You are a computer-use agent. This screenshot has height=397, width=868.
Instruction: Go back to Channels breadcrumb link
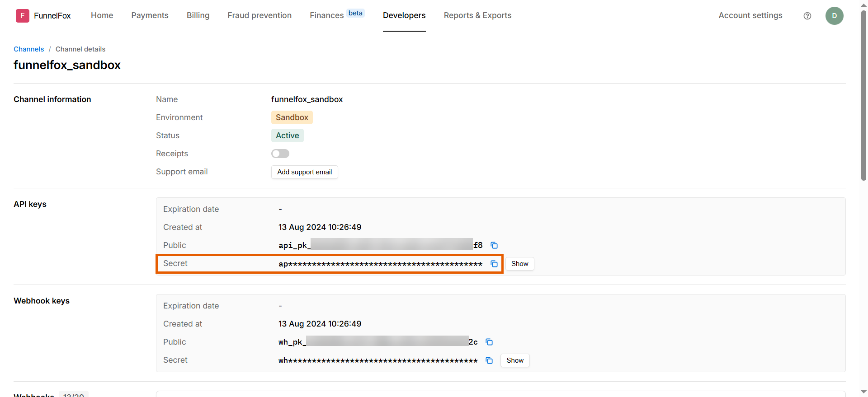click(29, 49)
